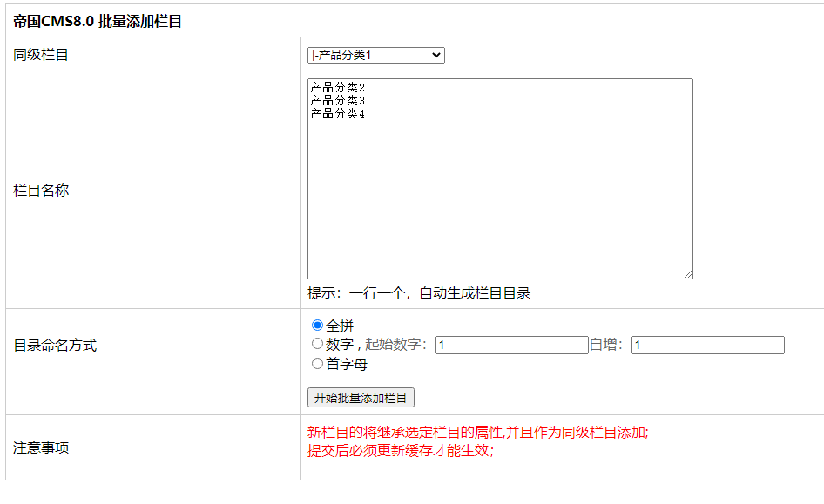Choose 数字 as directory naming method

(x=317, y=344)
